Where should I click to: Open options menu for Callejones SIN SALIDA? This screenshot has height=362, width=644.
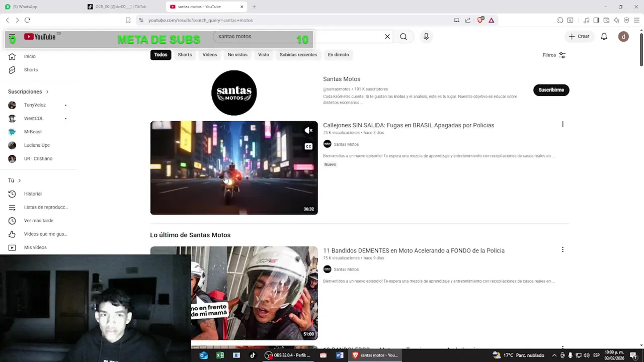[x=562, y=124]
